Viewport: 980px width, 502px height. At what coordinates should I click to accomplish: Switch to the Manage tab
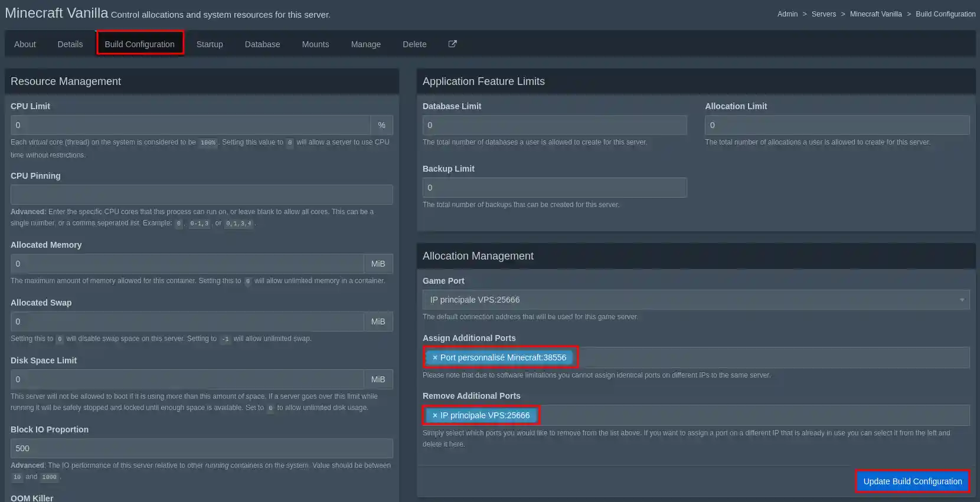[366, 44]
